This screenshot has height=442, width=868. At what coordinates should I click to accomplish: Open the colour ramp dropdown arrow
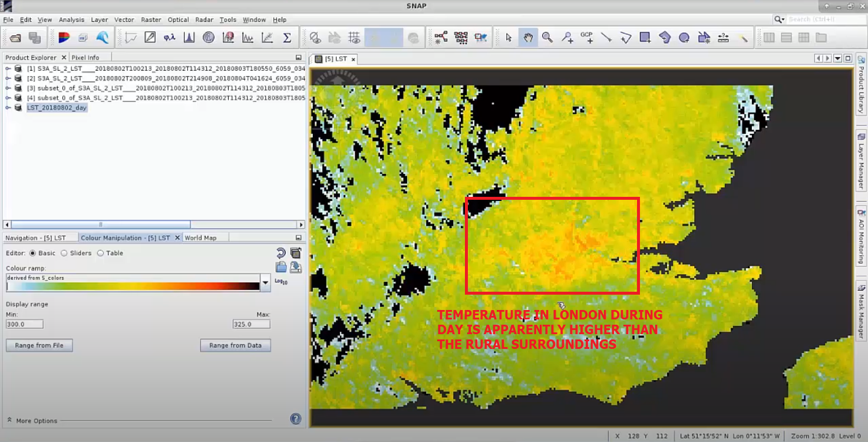click(266, 282)
